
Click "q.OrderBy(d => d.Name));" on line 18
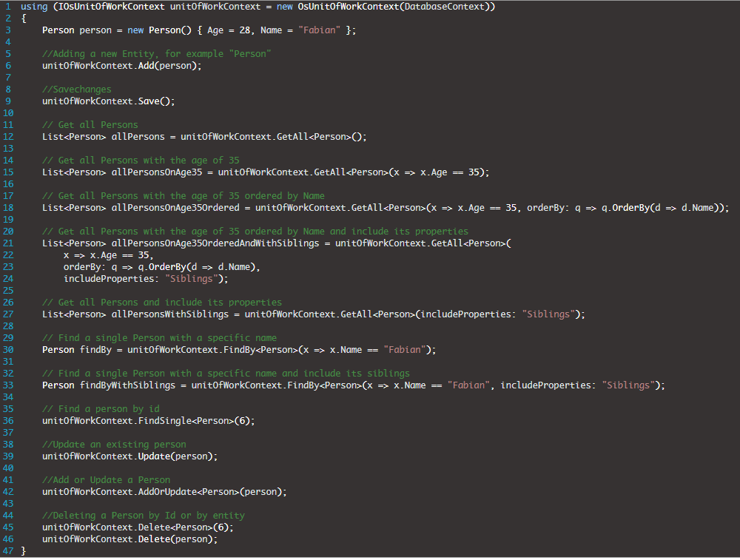click(665, 208)
